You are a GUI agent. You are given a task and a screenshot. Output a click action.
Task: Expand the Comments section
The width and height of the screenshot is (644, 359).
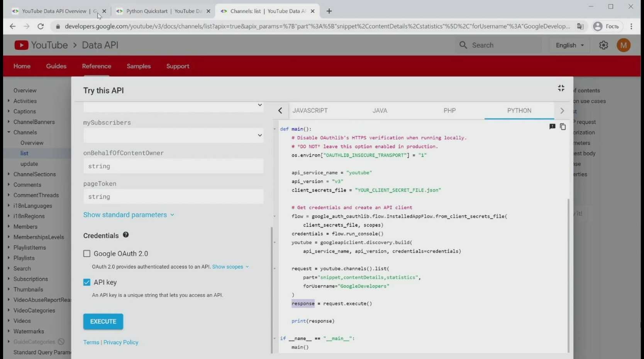8,185
